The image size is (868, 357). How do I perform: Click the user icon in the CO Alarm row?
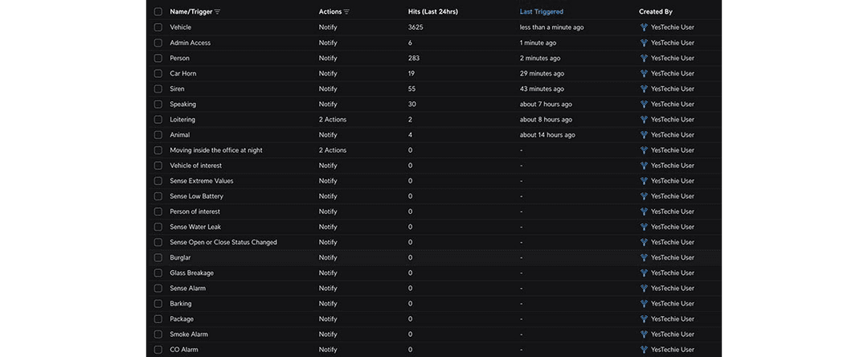tap(644, 350)
